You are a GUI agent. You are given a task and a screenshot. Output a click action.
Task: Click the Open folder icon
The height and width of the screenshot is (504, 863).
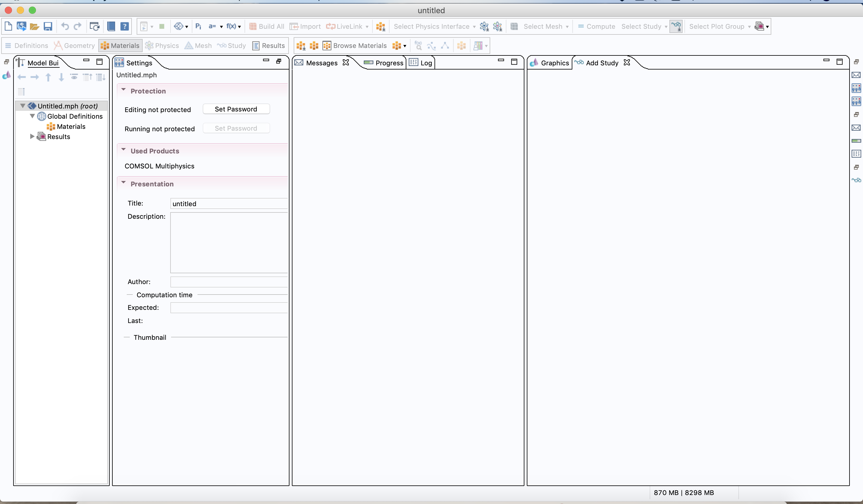tap(34, 26)
